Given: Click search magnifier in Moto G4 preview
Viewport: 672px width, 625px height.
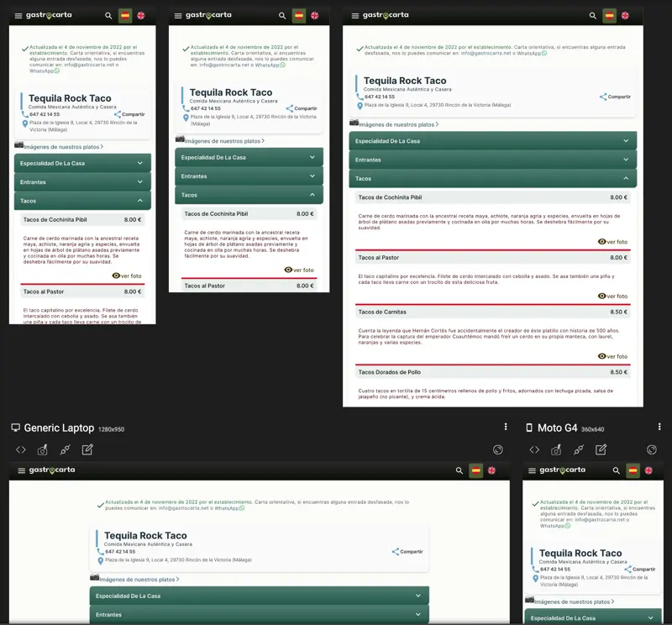Looking at the screenshot, I should tap(617, 470).
